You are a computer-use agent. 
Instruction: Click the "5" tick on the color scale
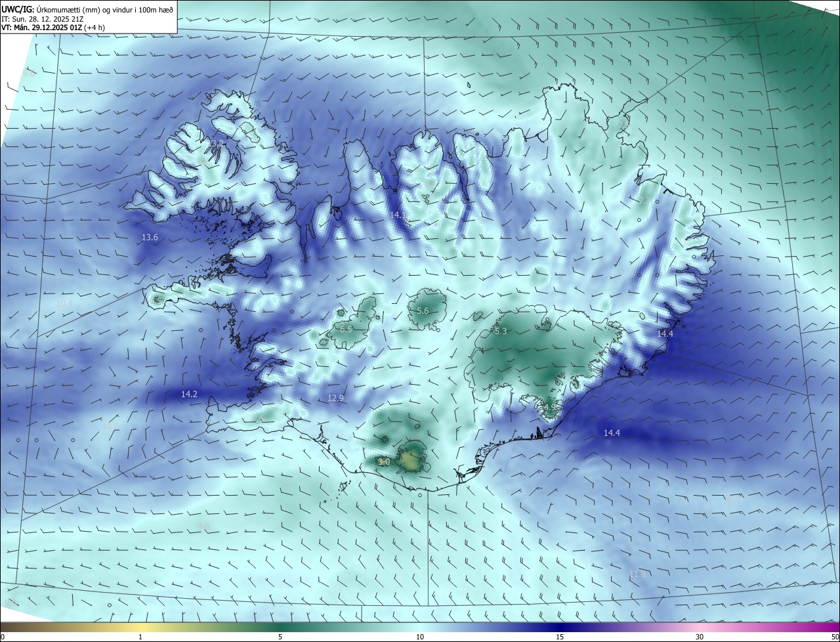click(280, 637)
